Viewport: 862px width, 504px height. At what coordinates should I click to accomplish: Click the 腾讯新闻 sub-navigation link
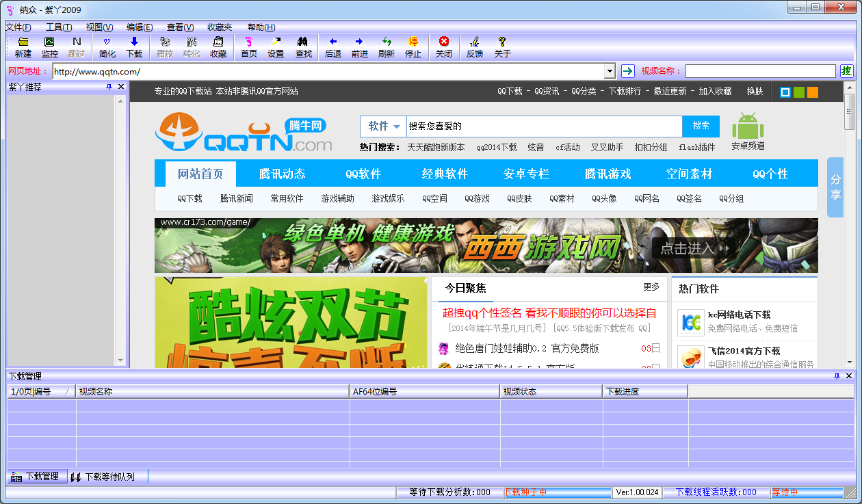pyautogui.click(x=237, y=199)
